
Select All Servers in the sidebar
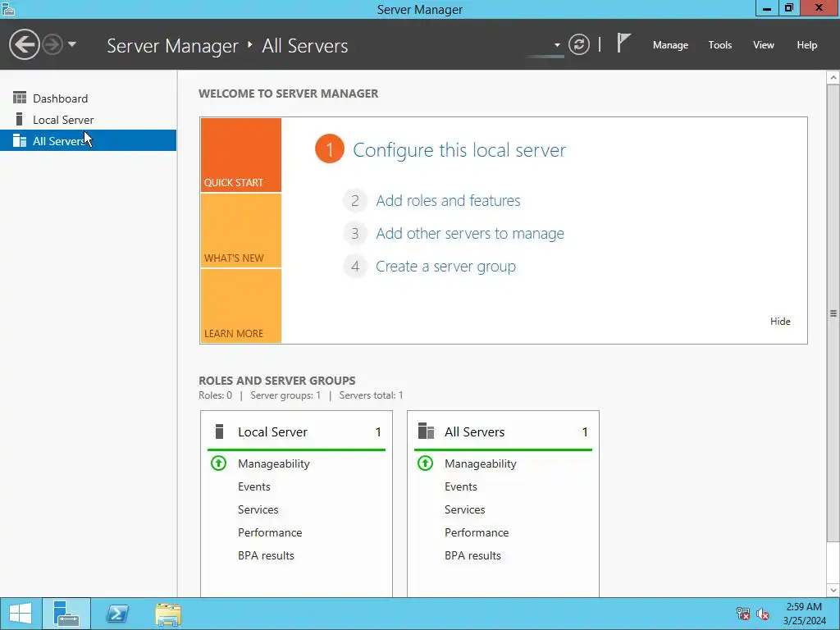(89, 140)
